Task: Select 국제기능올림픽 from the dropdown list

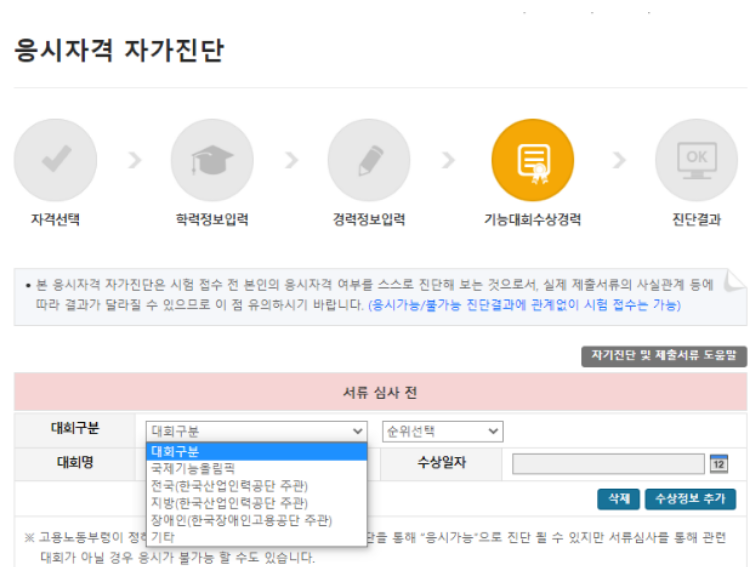Action: coord(257,468)
